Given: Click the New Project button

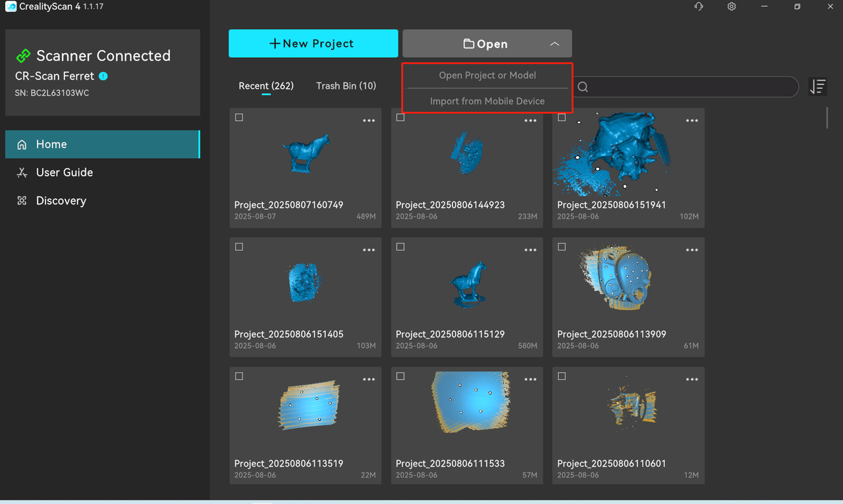Looking at the screenshot, I should pyautogui.click(x=313, y=43).
